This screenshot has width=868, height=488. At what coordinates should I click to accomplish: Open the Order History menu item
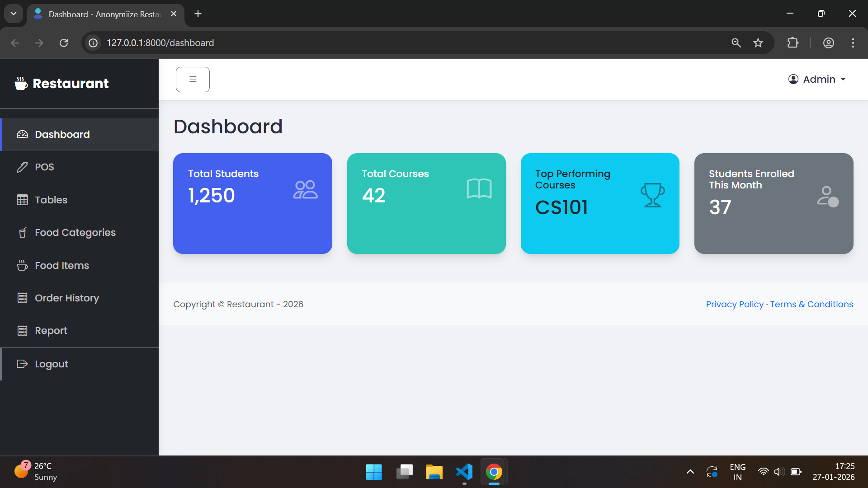pos(80,298)
